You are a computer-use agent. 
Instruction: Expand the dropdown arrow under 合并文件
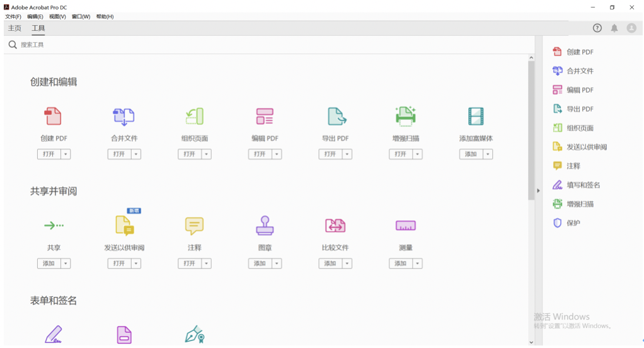pos(136,154)
